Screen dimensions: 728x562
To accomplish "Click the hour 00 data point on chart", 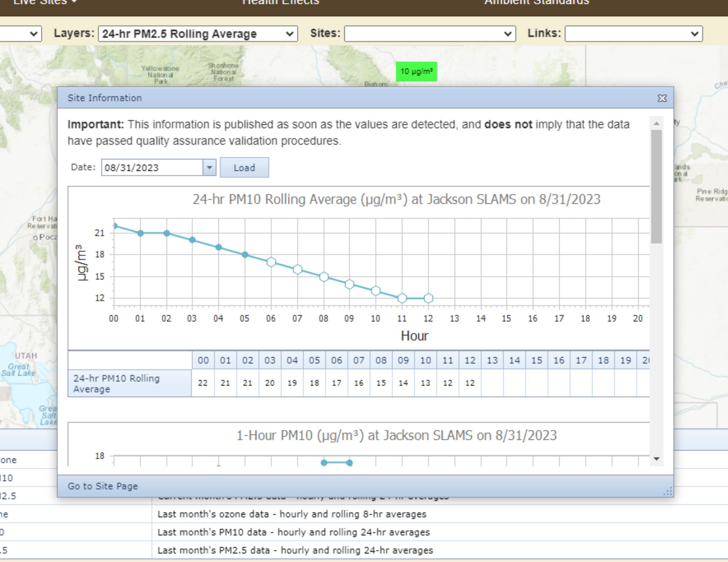I will (115, 226).
